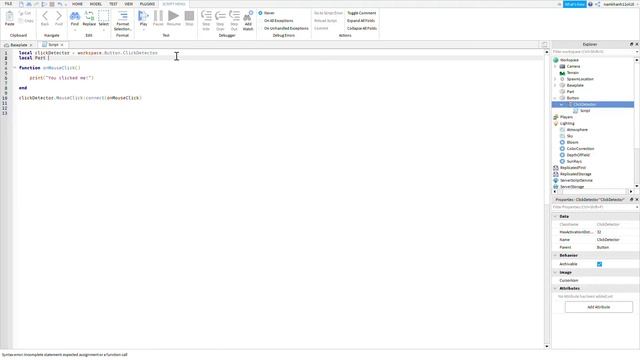Screen dimensions: 640x360
Task: Collapse the Behavior properties section
Action: [x=555, y=256]
